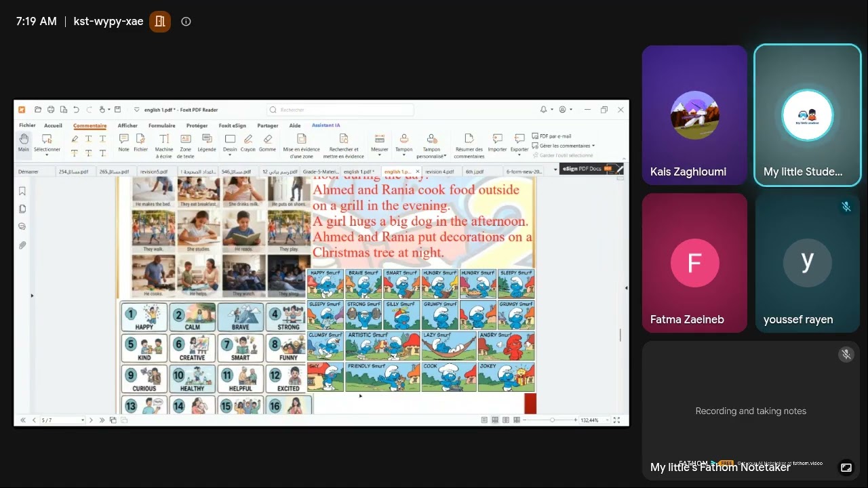Click Résumer des commentaires
Screen dimensions: 868x488
click(x=469, y=145)
